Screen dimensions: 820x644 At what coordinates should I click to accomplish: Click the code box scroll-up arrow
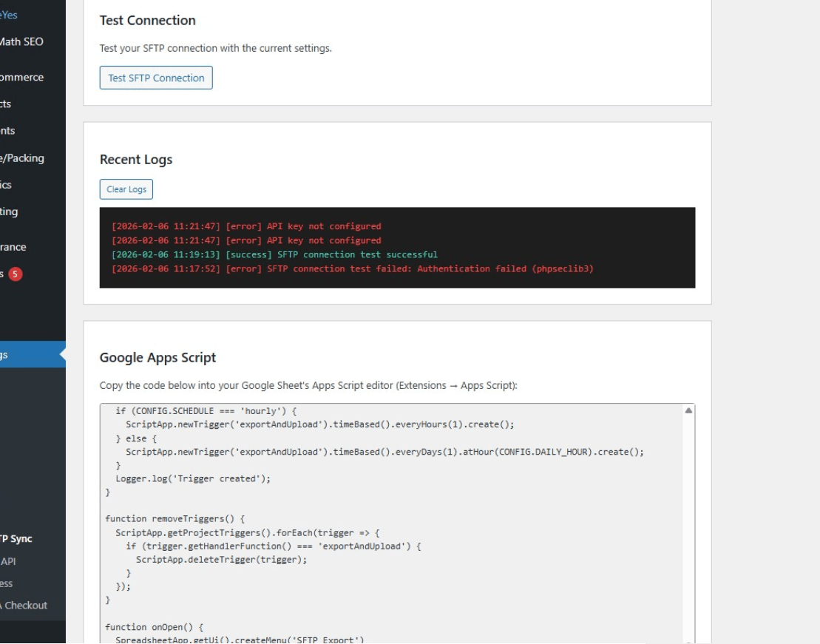(x=689, y=410)
